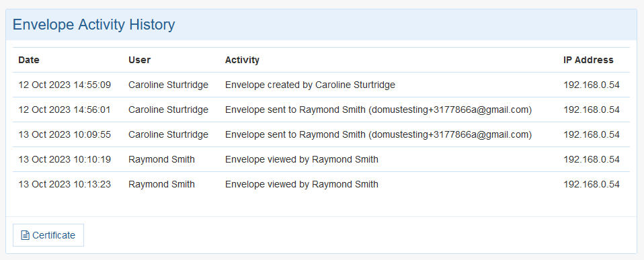
Task: Click the 10:09:55 envelope sent activity text
Action: click(x=378, y=134)
